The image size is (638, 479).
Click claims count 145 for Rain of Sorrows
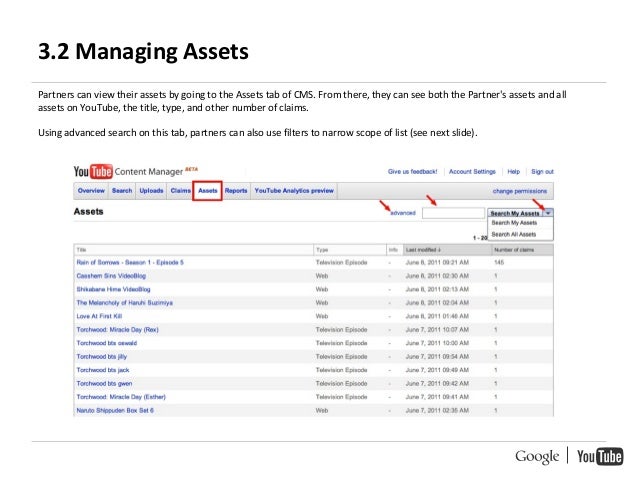tap(499, 262)
